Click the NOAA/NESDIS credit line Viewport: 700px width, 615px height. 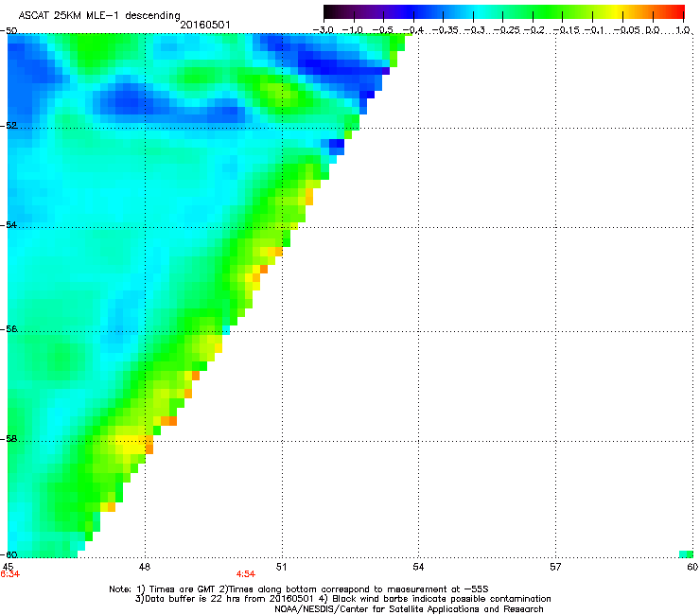click(x=409, y=609)
